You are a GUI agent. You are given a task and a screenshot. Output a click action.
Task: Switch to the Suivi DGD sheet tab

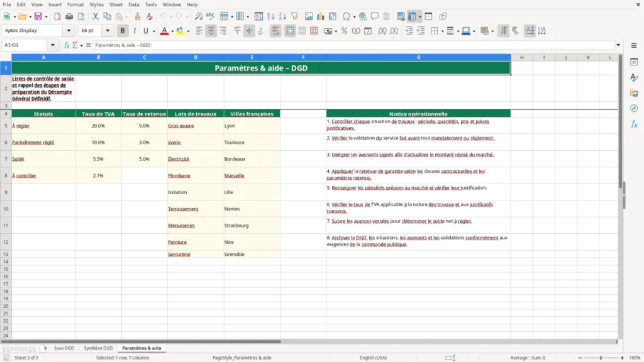coord(64,348)
